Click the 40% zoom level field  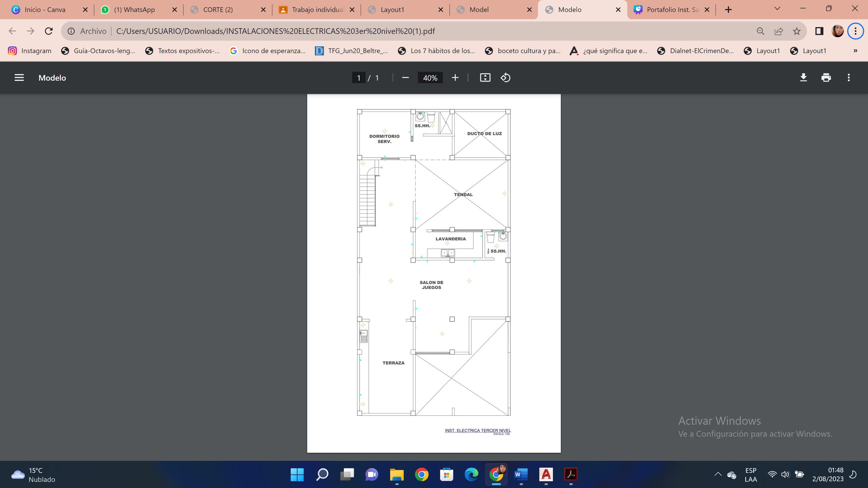pos(430,78)
